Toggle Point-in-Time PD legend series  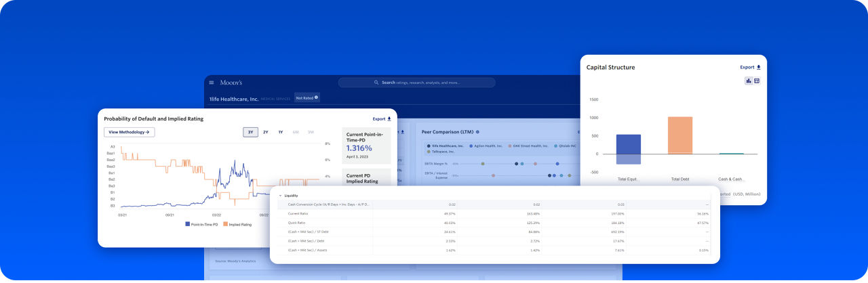point(201,224)
